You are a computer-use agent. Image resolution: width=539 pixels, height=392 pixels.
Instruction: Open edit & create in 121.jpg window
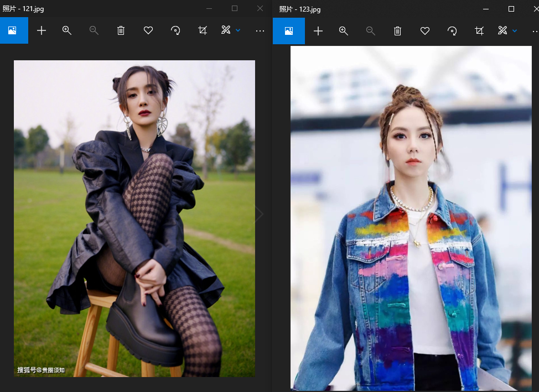(x=226, y=30)
